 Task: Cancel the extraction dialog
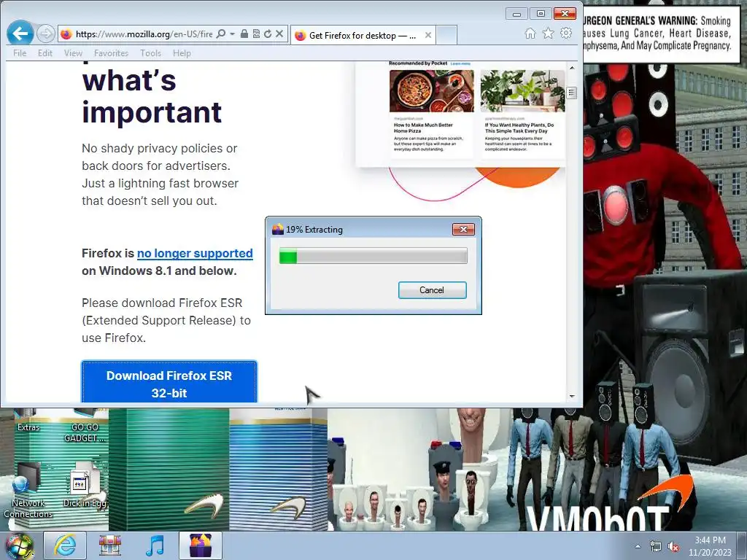pyautogui.click(x=432, y=290)
